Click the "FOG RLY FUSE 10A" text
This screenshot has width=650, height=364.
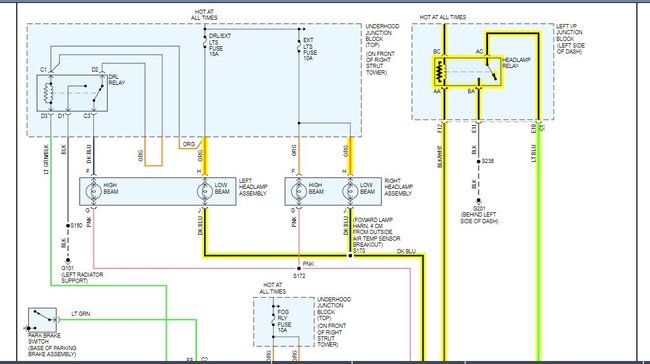[x=284, y=321]
